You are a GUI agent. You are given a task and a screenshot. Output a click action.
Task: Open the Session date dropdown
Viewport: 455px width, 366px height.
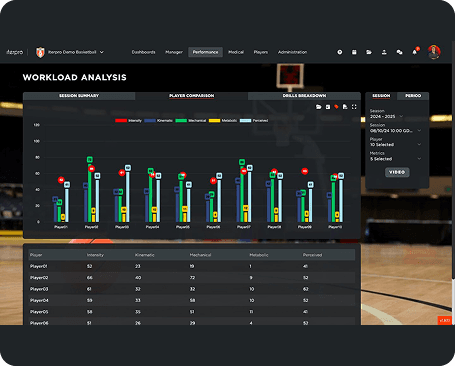click(x=395, y=131)
